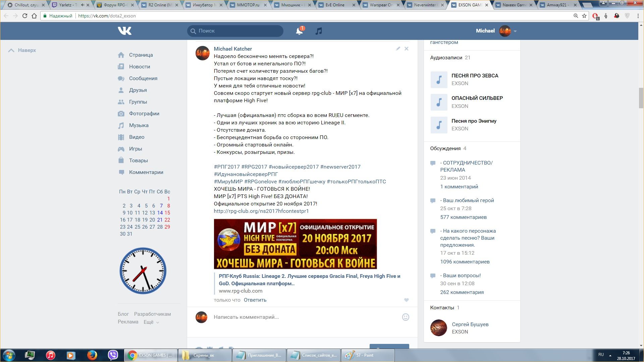Open Сообщения in the left menu
The height and width of the screenshot is (362, 644).
(143, 78)
